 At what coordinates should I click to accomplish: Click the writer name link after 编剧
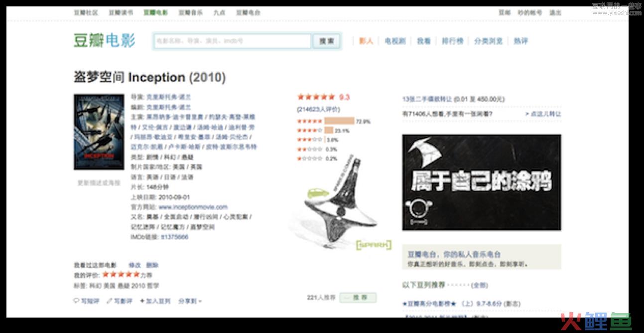pyautogui.click(x=168, y=107)
